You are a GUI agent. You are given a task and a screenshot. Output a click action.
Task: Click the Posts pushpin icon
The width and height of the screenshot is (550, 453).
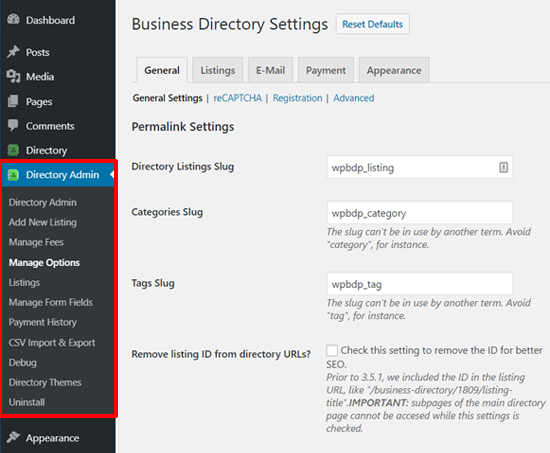[x=13, y=52]
